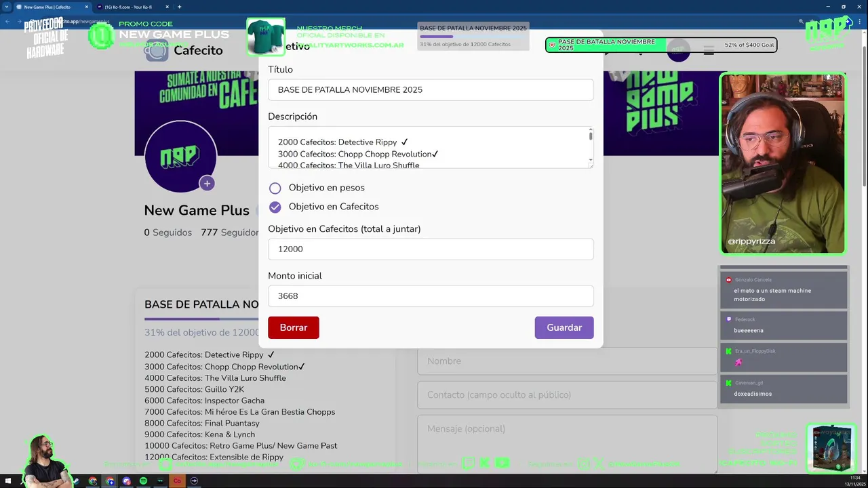Click '10000 Cafecitos: Retro Game Plus/ New Game Past'
Image resolution: width=868 pixels, height=488 pixels.
241,446
